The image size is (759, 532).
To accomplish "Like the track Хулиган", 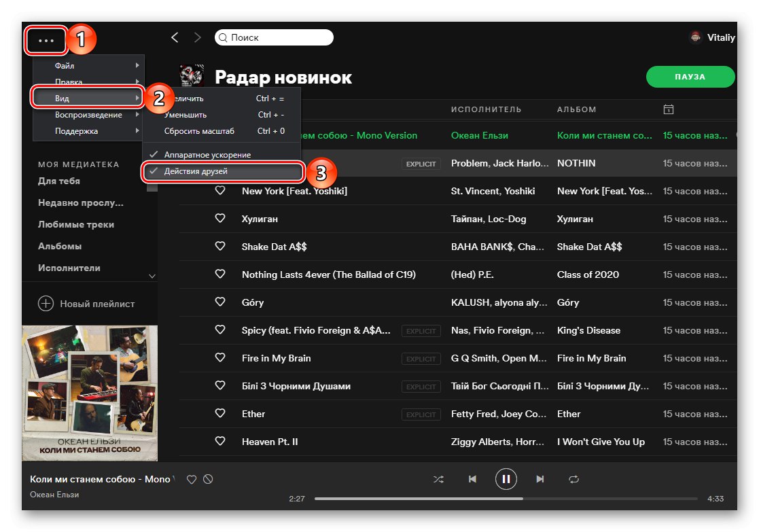I will pyautogui.click(x=220, y=218).
